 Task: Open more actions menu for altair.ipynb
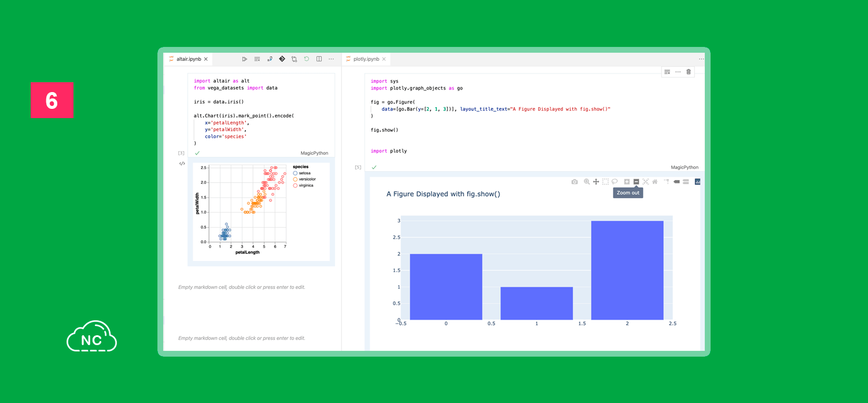331,59
